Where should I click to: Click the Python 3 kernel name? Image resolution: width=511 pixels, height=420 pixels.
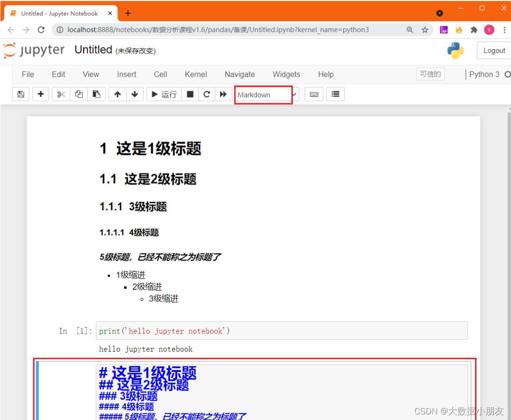[484, 74]
